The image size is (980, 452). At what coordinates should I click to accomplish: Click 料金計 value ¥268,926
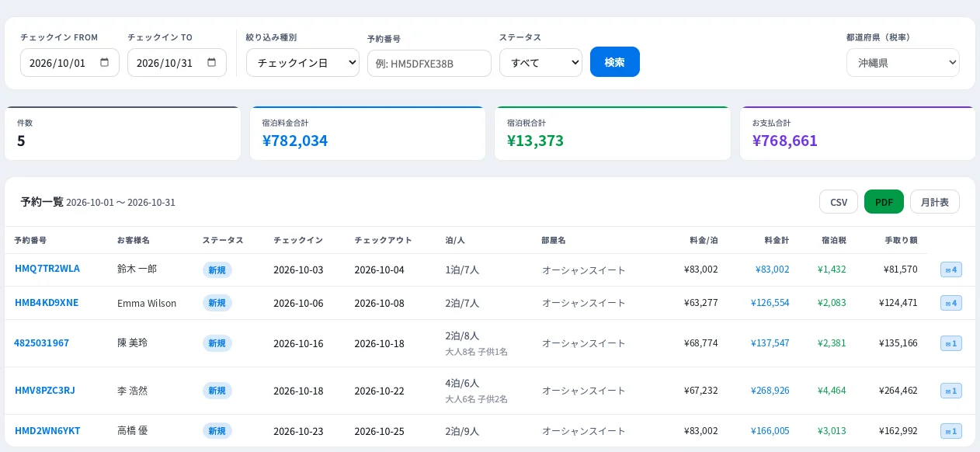(x=770, y=391)
